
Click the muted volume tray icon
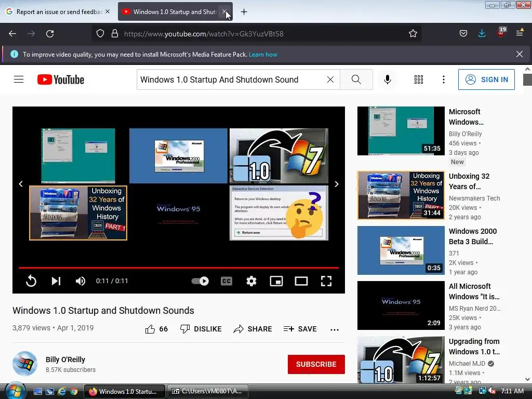coord(492,391)
